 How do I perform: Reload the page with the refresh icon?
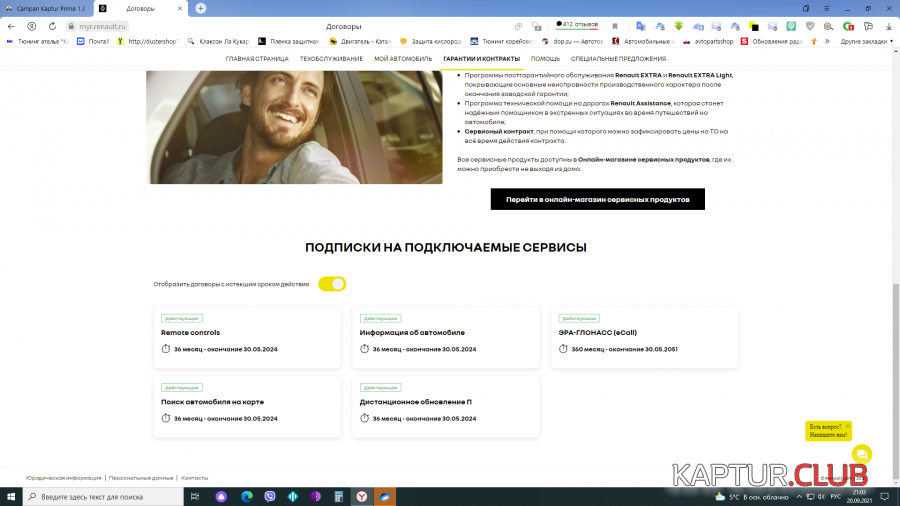click(x=52, y=26)
